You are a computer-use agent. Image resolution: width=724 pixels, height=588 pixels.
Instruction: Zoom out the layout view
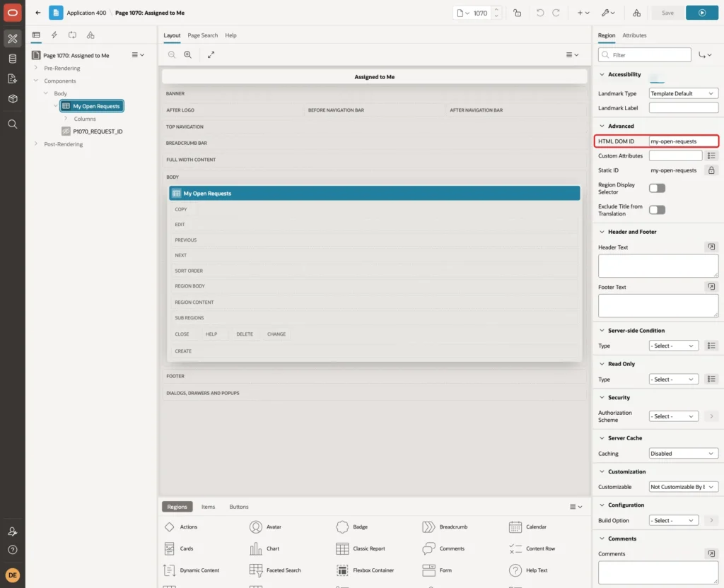[x=172, y=54]
